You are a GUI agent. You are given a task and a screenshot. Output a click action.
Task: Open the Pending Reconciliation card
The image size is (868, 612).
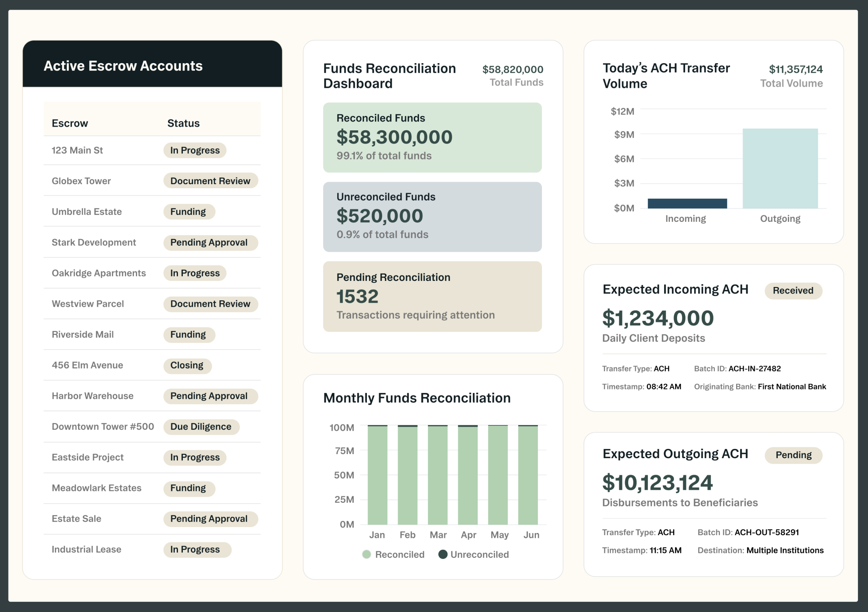(x=432, y=296)
